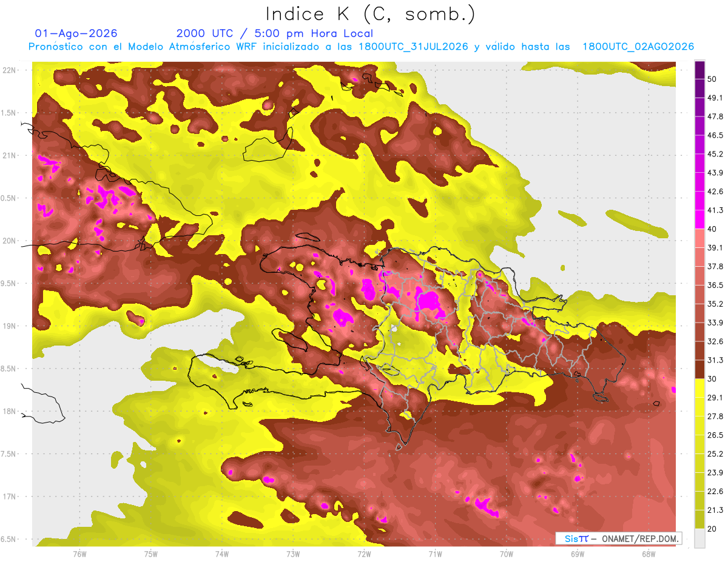Click the dark purple 50 legend swatch
This screenshot has height=562, width=728.
699,72
